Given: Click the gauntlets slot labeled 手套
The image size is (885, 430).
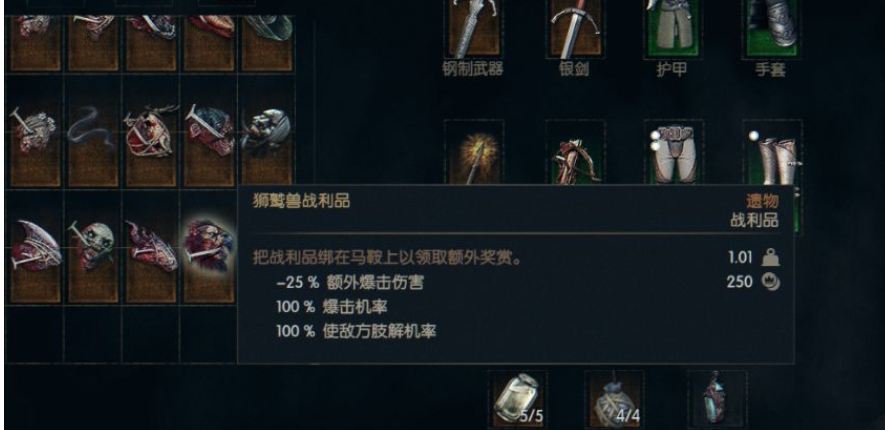Looking at the screenshot, I should point(772,28).
